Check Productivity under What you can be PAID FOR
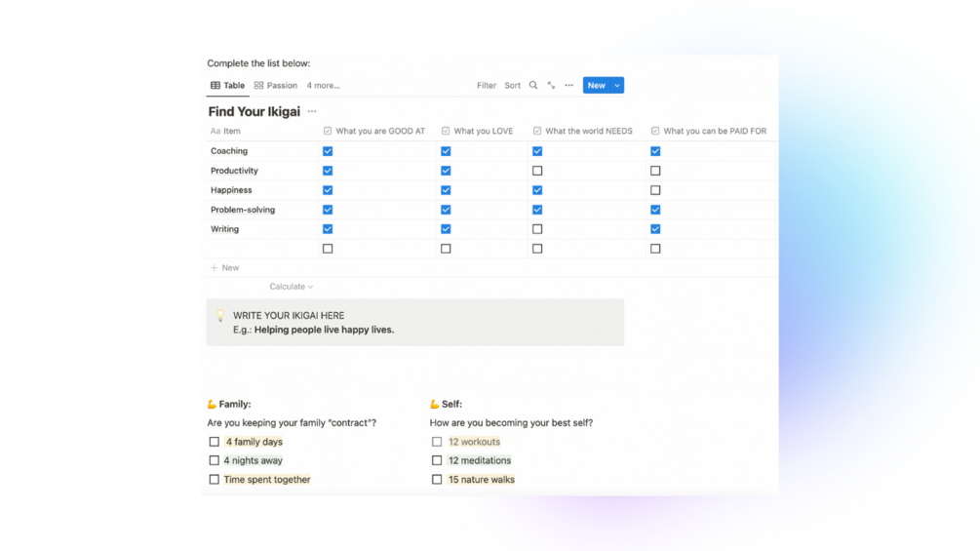980x551 pixels. (655, 171)
